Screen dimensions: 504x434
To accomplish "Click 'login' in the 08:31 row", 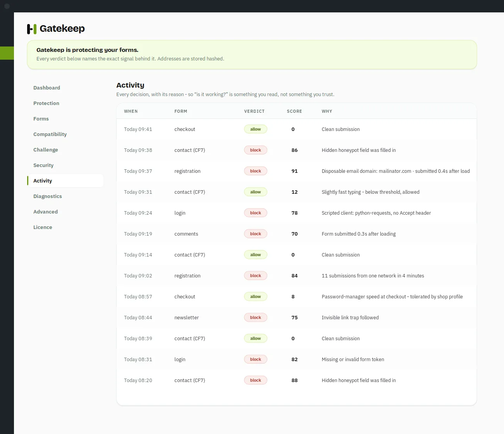I will coord(180,360).
